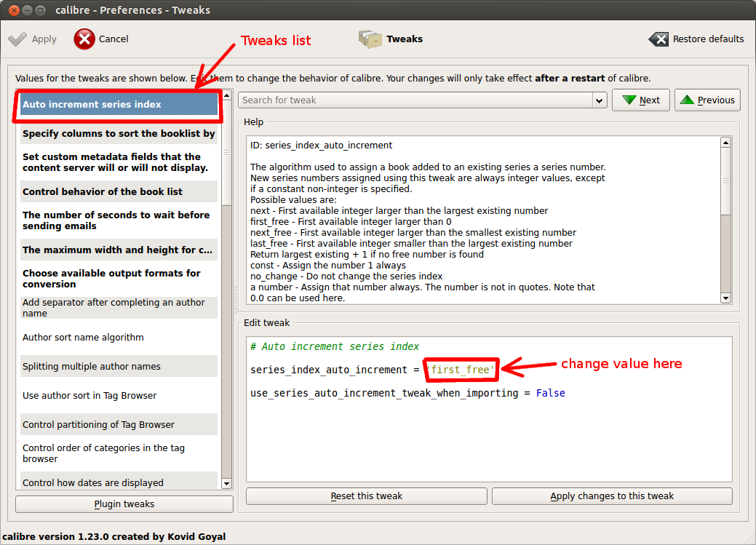Image resolution: width=756 pixels, height=545 pixels.
Task: Click the Restore defaults label
Action: [708, 39]
